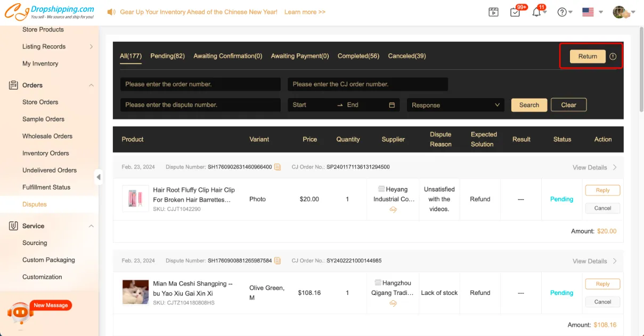Click Reply for the hair clip dispute
This screenshot has height=336, width=644.
tap(602, 190)
